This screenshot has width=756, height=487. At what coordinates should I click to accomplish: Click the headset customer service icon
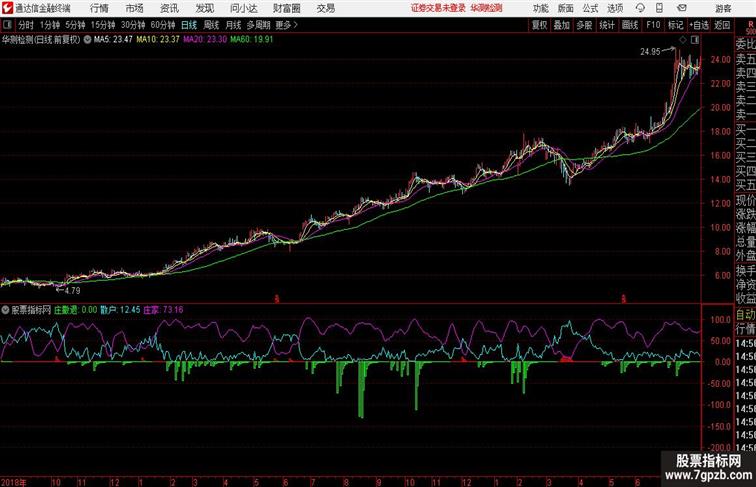640,8
